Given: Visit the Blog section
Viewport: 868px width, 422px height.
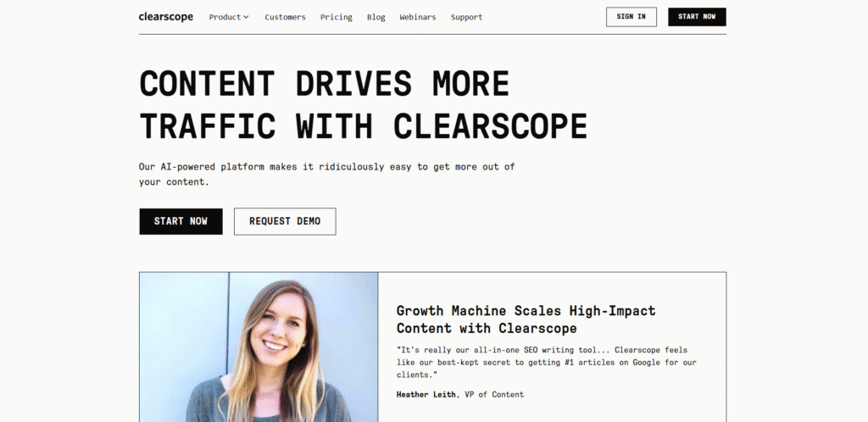Looking at the screenshot, I should click(x=376, y=17).
